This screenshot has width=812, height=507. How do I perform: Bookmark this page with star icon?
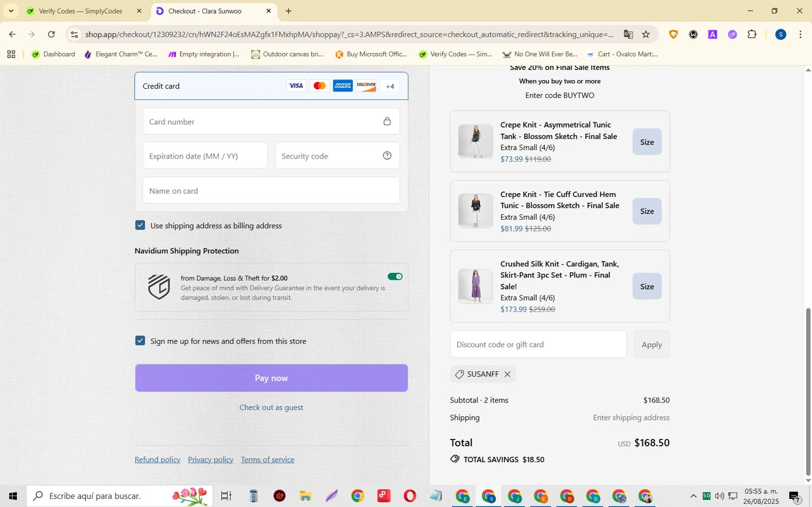pyautogui.click(x=646, y=35)
